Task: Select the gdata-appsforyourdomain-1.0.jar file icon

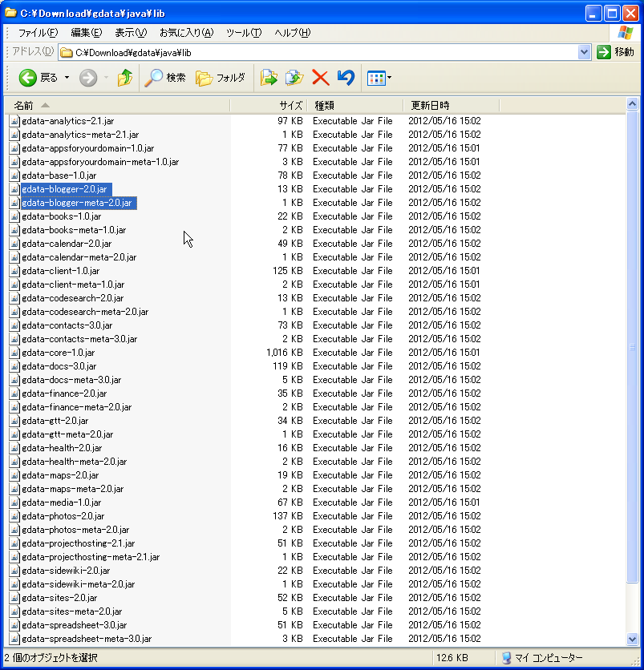Action: click(x=14, y=148)
